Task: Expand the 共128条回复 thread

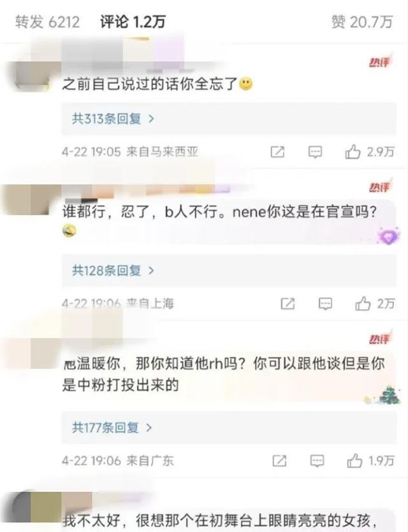Action: pos(229,270)
